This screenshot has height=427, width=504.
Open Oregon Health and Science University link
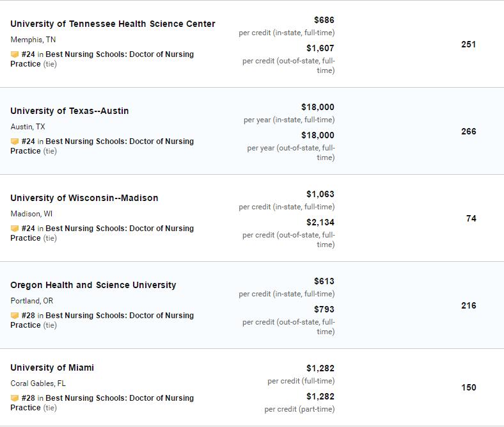93,285
